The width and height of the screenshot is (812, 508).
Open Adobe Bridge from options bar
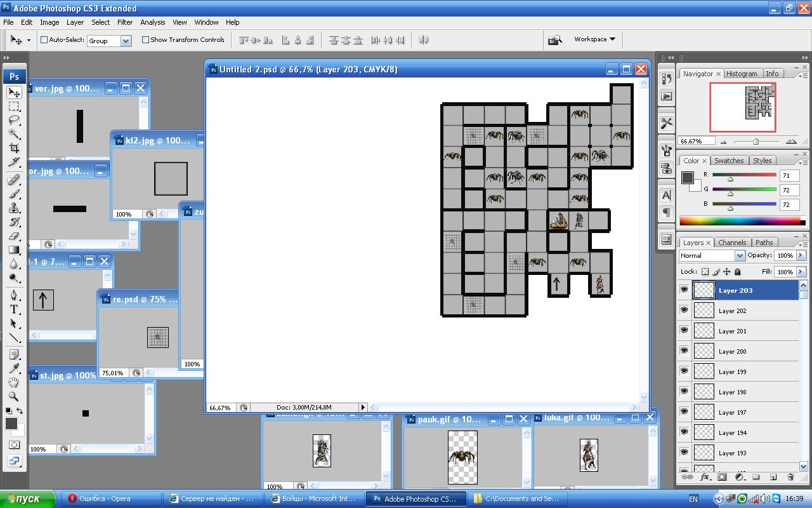tap(555, 40)
